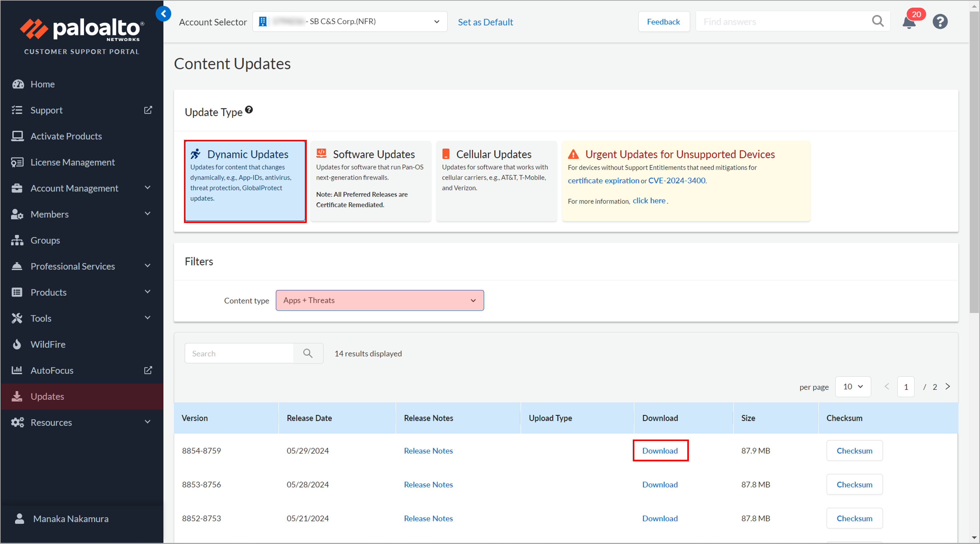The height and width of the screenshot is (544, 980).
Task: Open Support external link icon
Action: pyautogui.click(x=148, y=110)
